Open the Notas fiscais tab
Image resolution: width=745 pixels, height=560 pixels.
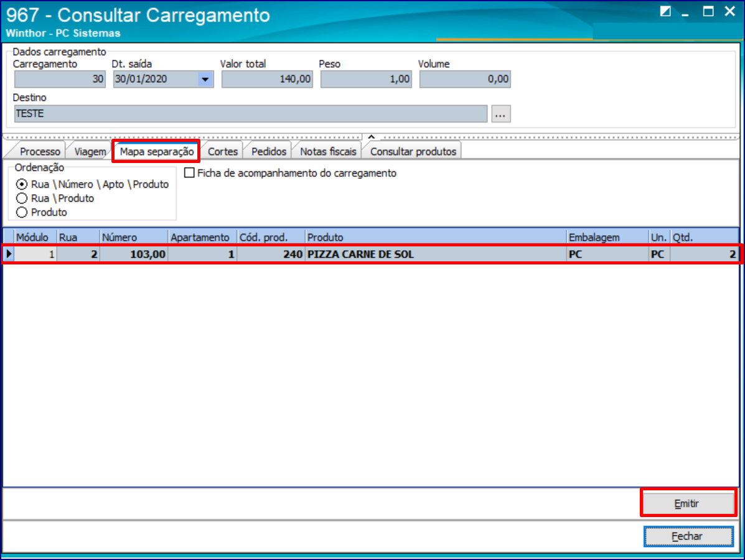(x=328, y=152)
